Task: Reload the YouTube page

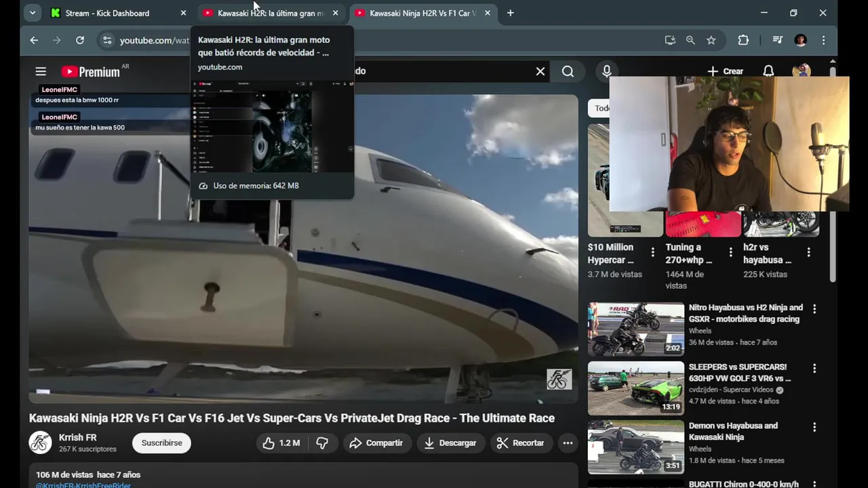Action: click(80, 41)
